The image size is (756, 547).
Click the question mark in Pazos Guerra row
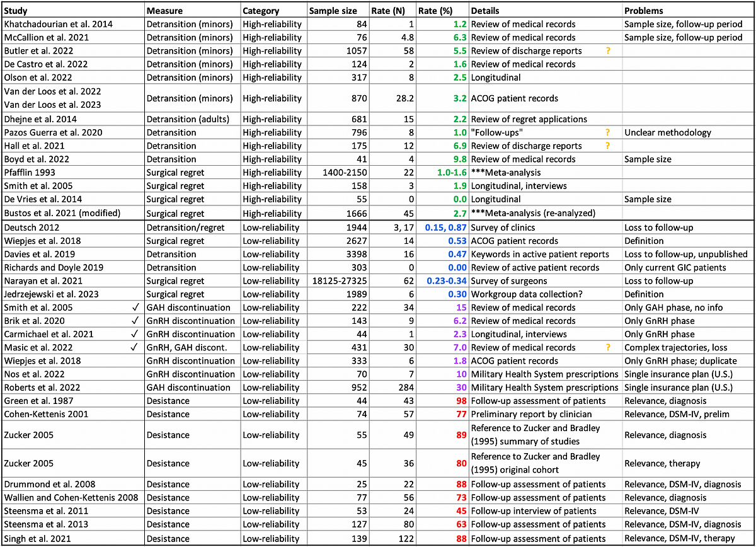tap(608, 132)
